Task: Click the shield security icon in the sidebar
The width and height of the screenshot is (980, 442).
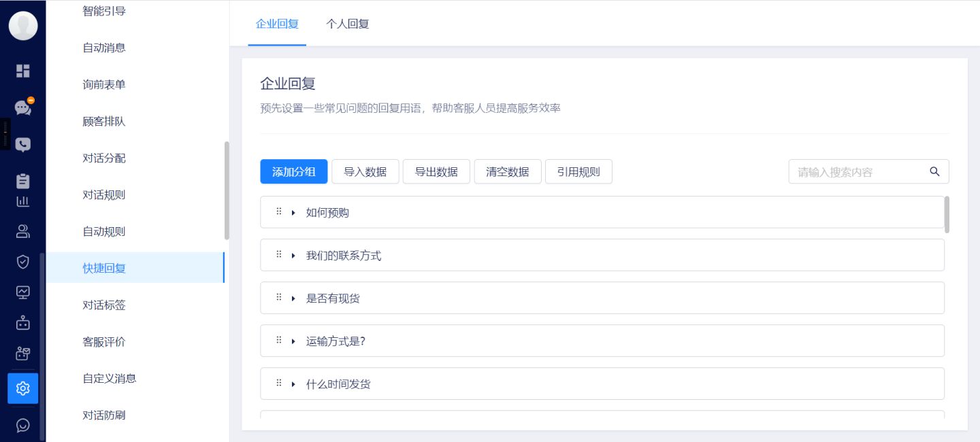Action: pos(23,262)
